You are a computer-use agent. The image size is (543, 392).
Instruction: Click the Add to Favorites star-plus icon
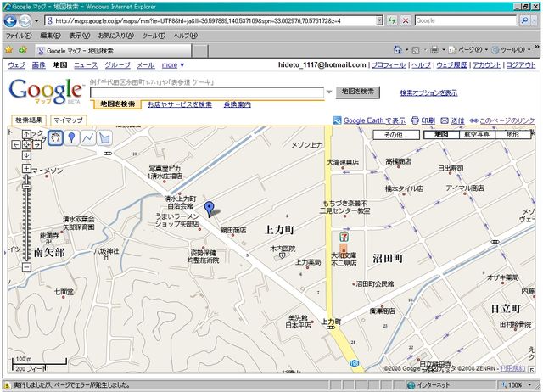click(x=23, y=50)
